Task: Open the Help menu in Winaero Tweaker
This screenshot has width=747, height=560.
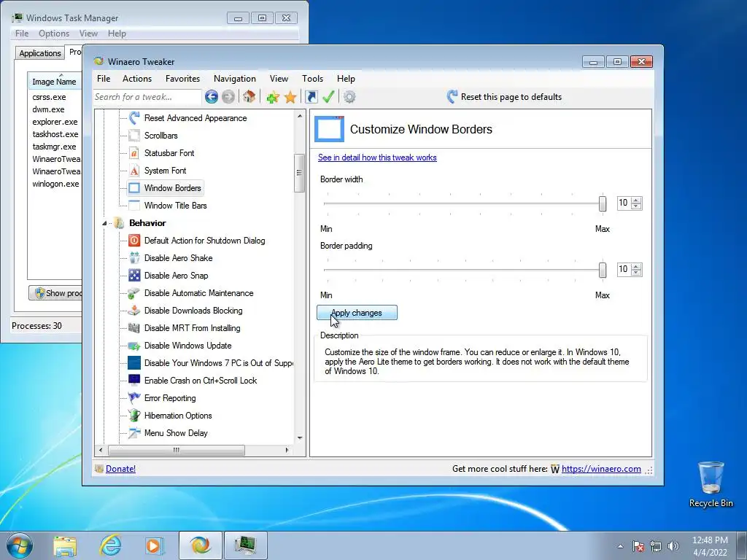Action: pos(346,79)
